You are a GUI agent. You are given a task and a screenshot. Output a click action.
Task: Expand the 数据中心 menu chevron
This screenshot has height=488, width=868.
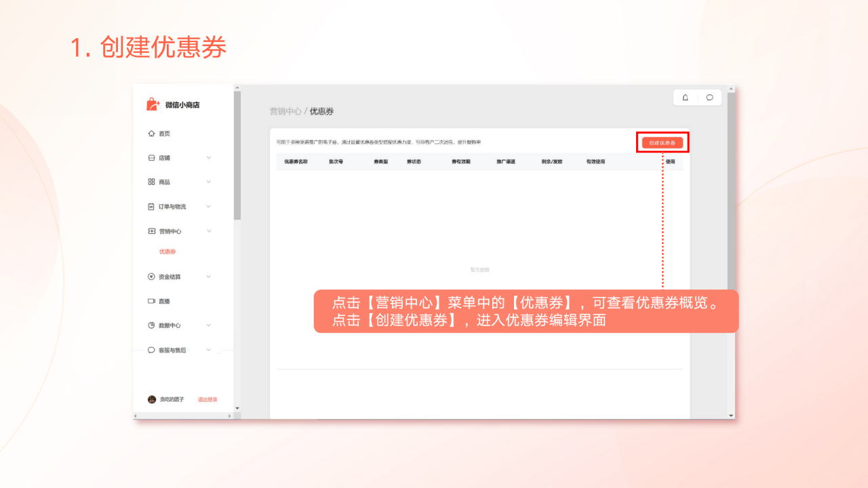(x=209, y=325)
